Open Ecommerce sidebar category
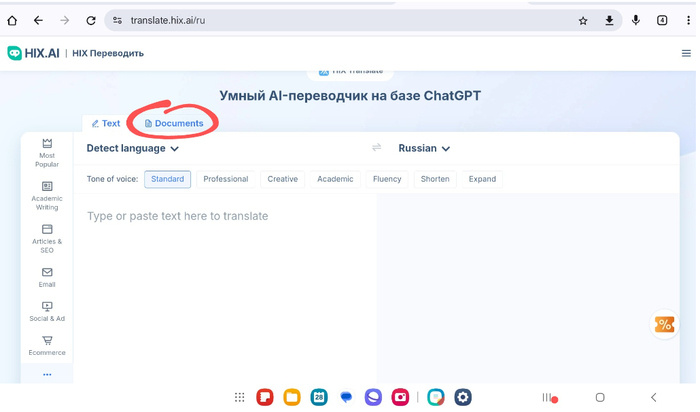The image size is (700, 412). [x=47, y=346]
